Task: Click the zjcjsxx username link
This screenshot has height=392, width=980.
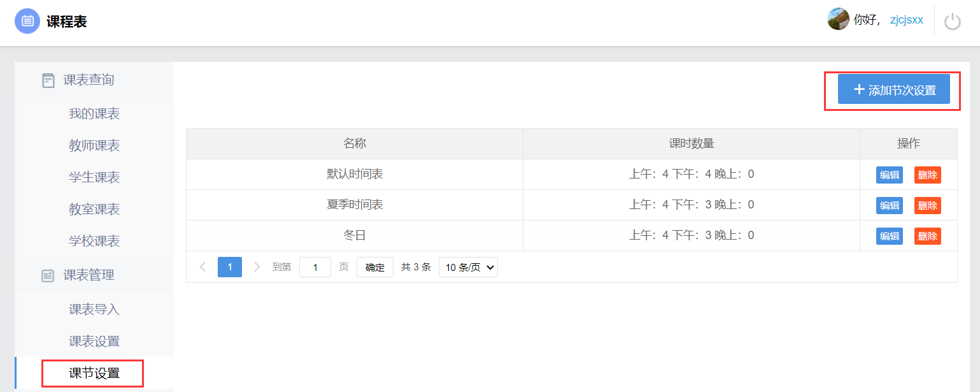Action: coord(906,20)
